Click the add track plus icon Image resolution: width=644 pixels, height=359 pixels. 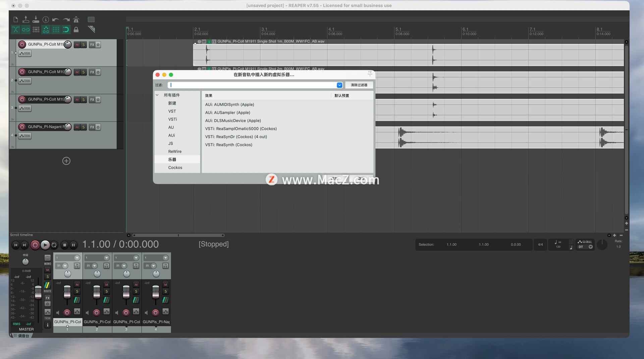tap(66, 161)
